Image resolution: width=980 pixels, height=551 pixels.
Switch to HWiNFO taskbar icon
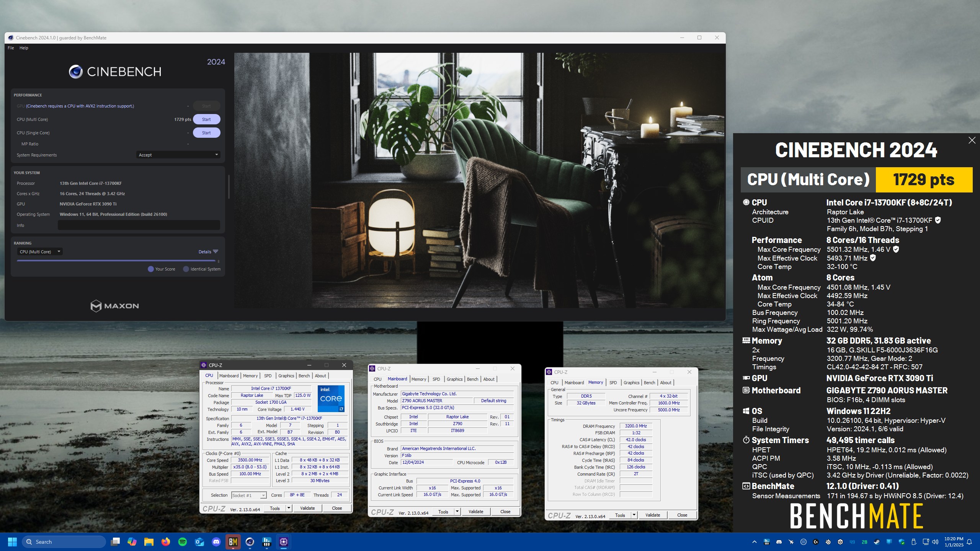click(267, 542)
